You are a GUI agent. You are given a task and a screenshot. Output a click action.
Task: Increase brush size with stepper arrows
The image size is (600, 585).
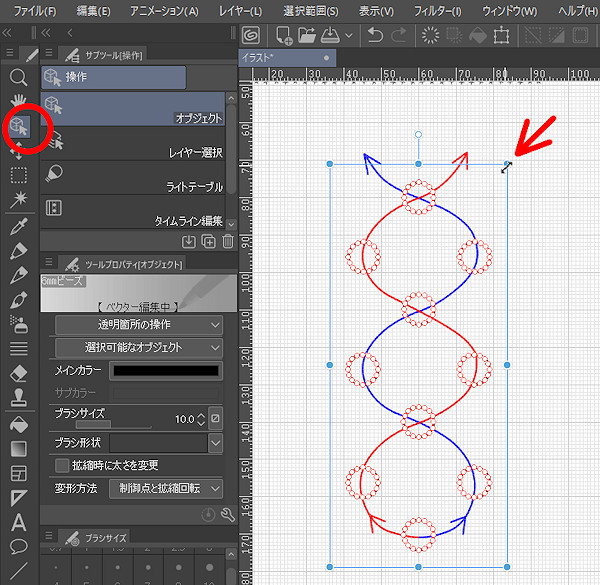(x=201, y=416)
